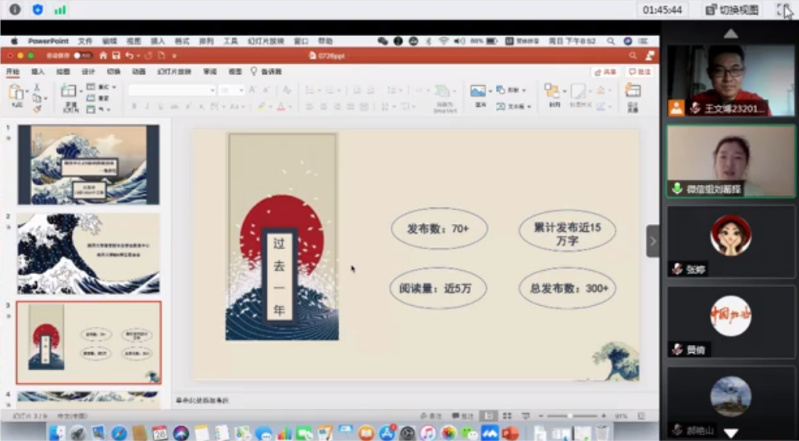799x441 pixels.
Task: Switch to the 切换 ribbon tab
Action: click(x=114, y=72)
